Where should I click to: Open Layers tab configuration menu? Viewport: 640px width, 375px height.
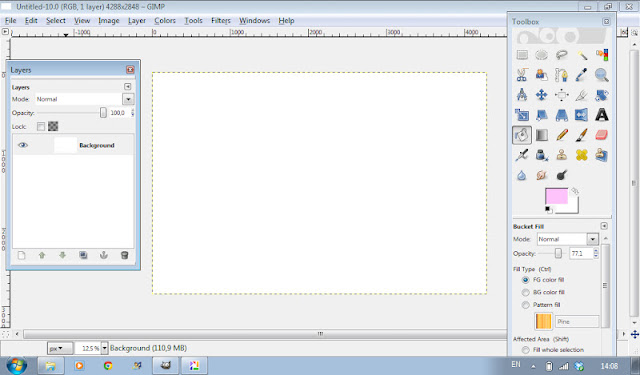pyautogui.click(x=128, y=87)
